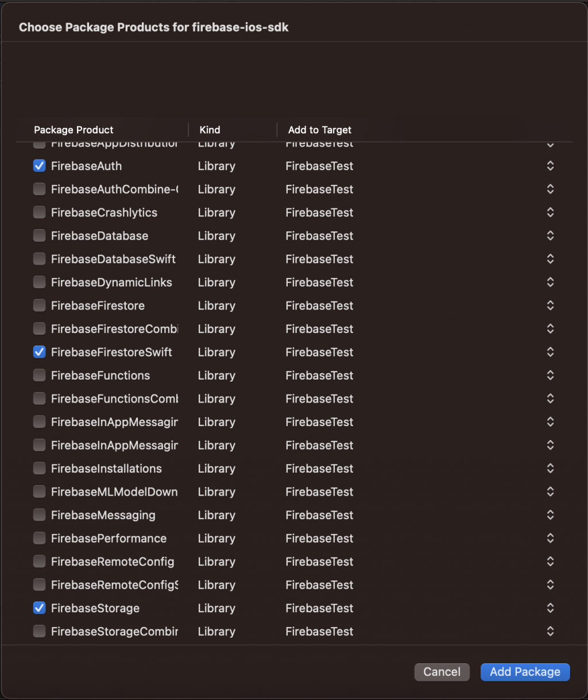Image resolution: width=588 pixels, height=700 pixels.
Task: Click the FirebaseInstallations product name
Action: pos(106,469)
